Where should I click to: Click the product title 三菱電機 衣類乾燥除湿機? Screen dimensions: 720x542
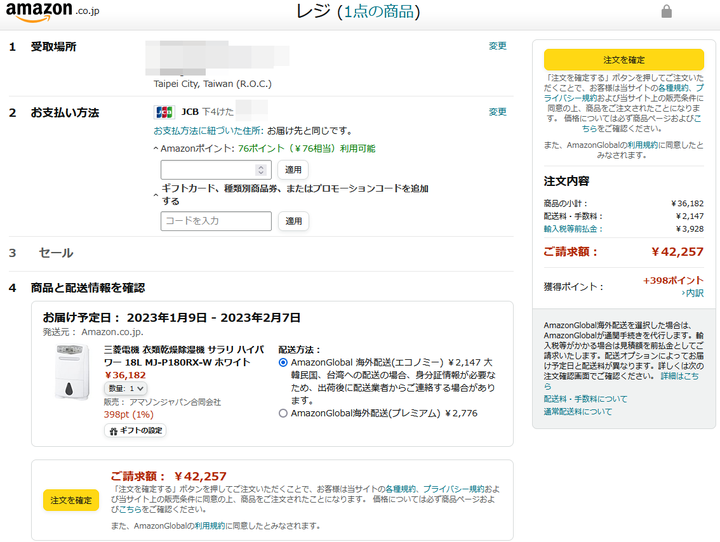click(184, 356)
